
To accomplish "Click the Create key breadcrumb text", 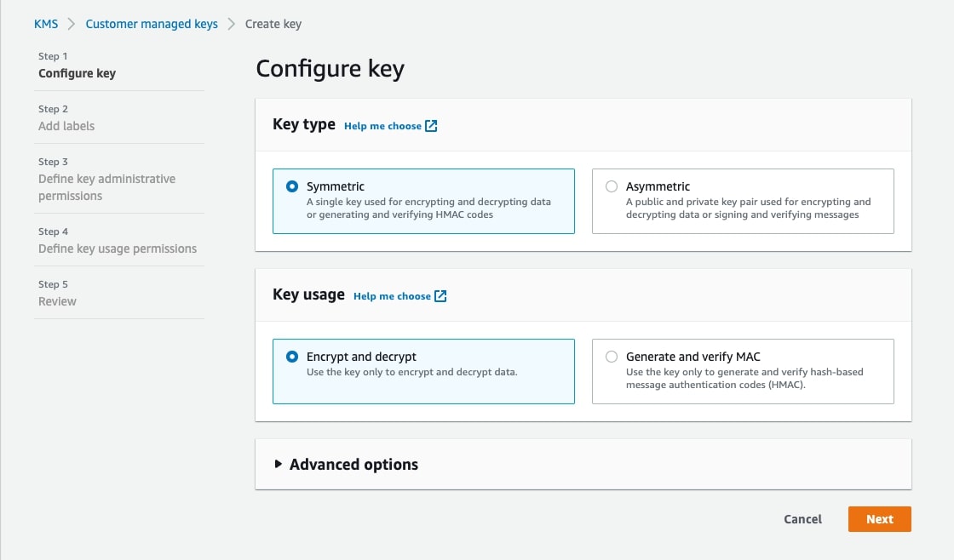I will coord(273,24).
